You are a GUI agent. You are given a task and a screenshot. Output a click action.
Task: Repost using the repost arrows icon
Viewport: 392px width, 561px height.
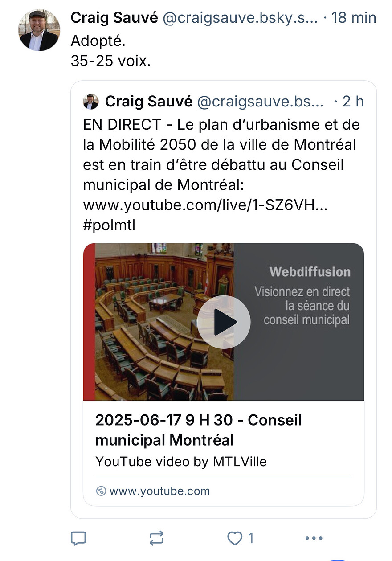click(x=156, y=538)
